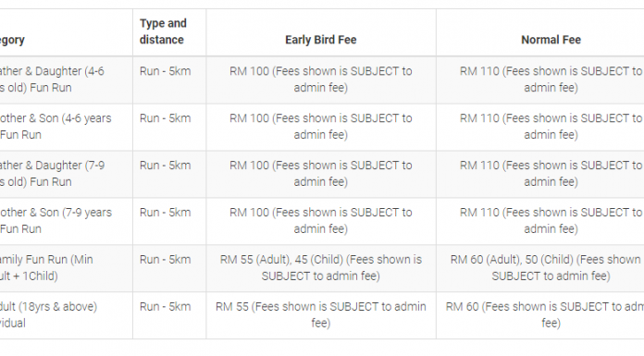Click RM 100 early bird fee for Mother & Son 7-9
Image resolution: width=644 pixels, height=356 pixels.
(x=321, y=220)
